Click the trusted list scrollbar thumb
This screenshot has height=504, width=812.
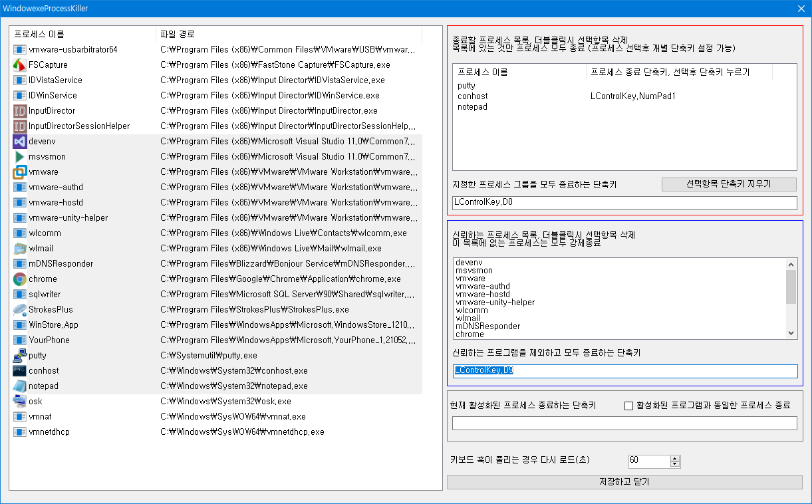[x=791, y=287]
